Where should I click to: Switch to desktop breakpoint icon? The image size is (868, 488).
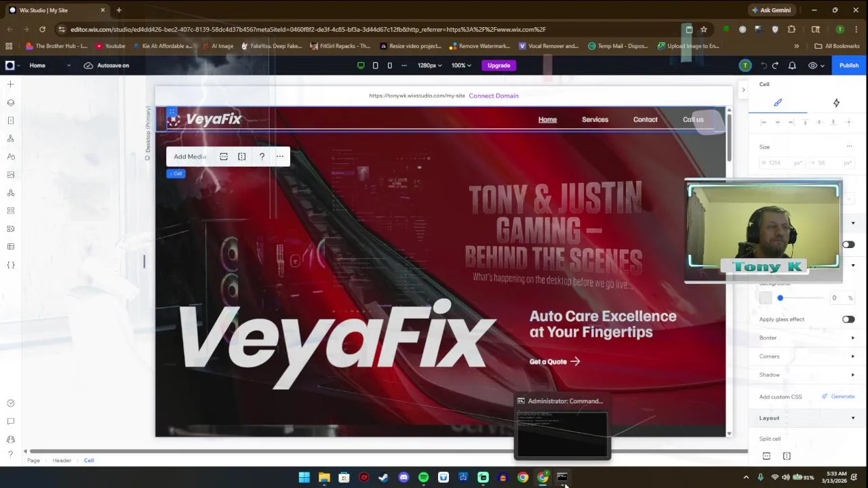click(361, 65)
